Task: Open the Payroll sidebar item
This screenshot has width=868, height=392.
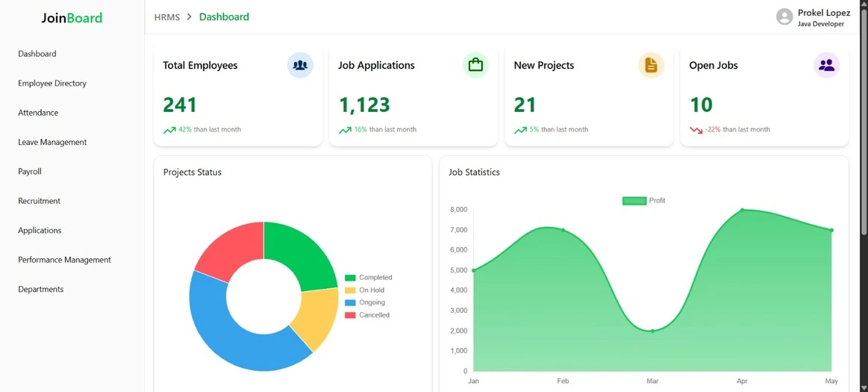Action: pyautogui.click(x=30, y=172)
